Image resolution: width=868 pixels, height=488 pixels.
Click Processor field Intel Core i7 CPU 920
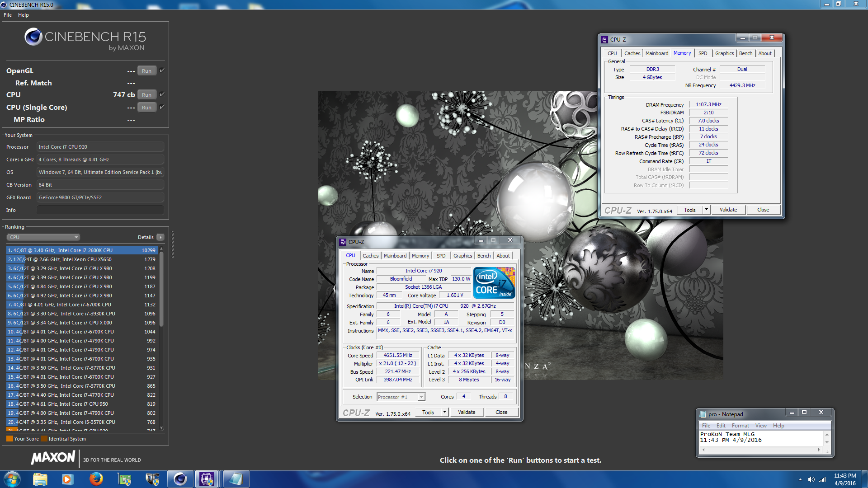pyautogui.click(x=100, y=147)
